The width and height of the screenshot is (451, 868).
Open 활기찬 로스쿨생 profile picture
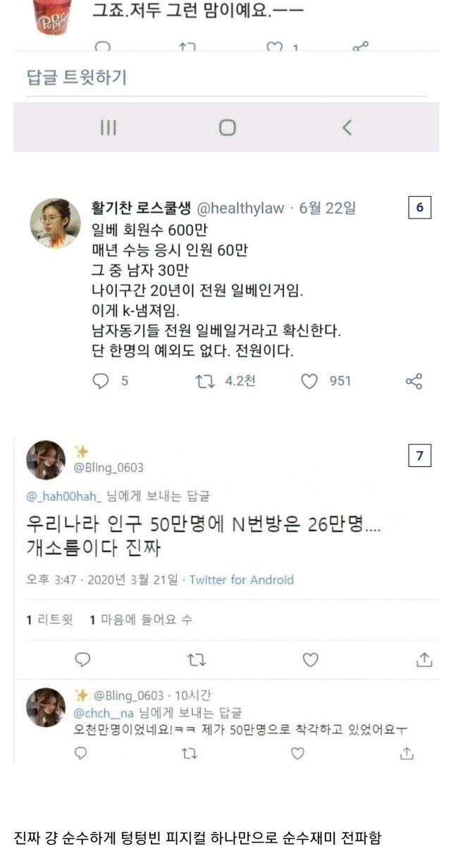[x=55, y=223]
